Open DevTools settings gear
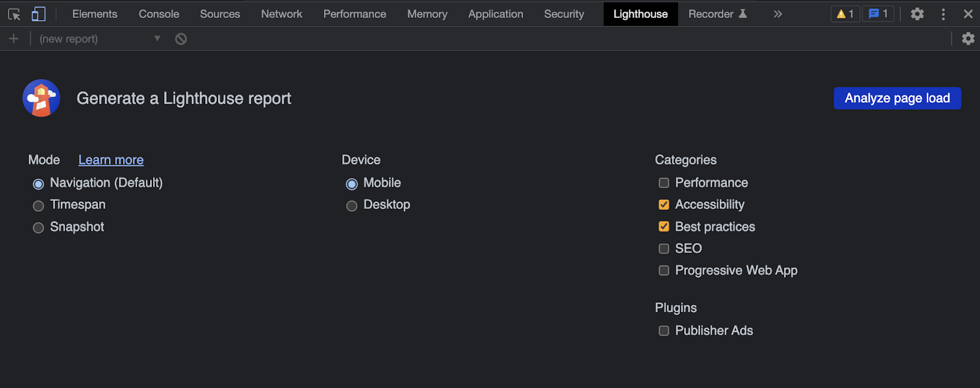Screen dimensions: 980x388 pyautogui.click(x=917, y=13)
